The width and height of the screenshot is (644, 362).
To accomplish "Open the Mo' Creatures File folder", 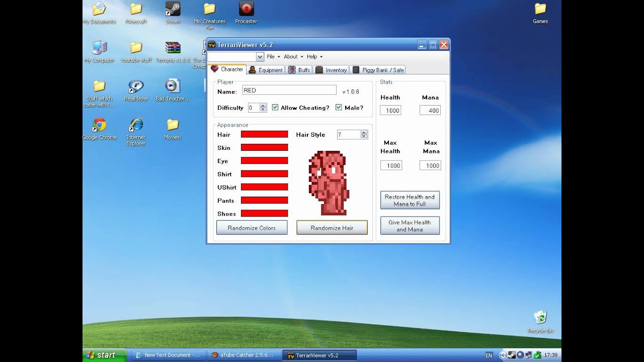I will 210,16.
